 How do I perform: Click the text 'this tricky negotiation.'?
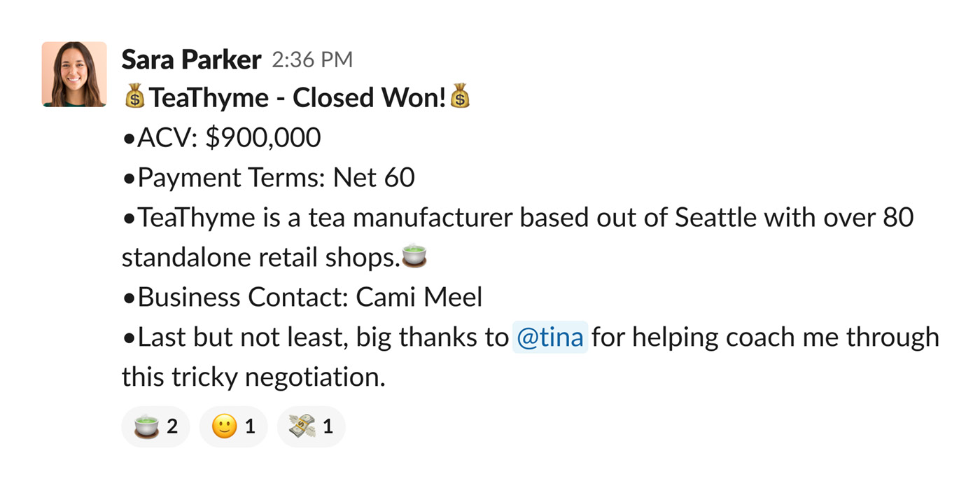(254, 377)
